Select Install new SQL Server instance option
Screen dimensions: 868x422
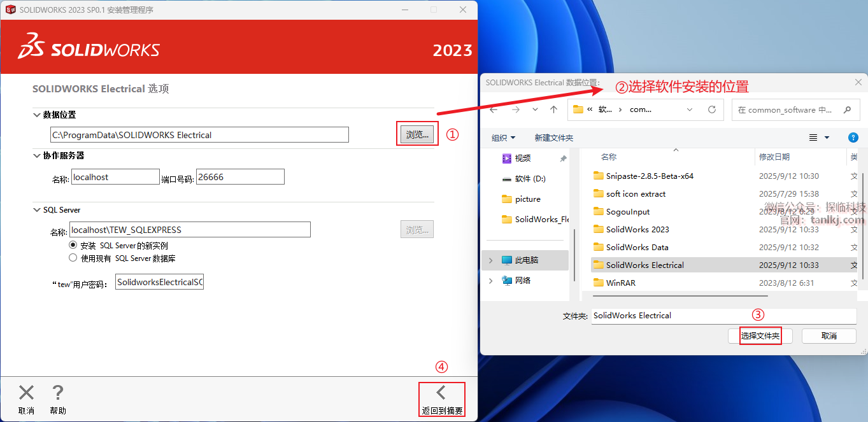pyautogui.click(x=73, y=245)
